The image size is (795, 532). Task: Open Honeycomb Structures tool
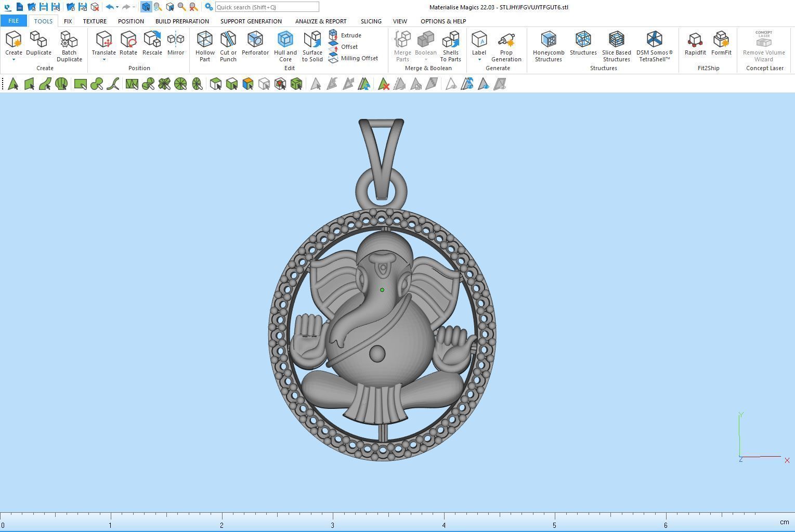click(x=549, y=46)
